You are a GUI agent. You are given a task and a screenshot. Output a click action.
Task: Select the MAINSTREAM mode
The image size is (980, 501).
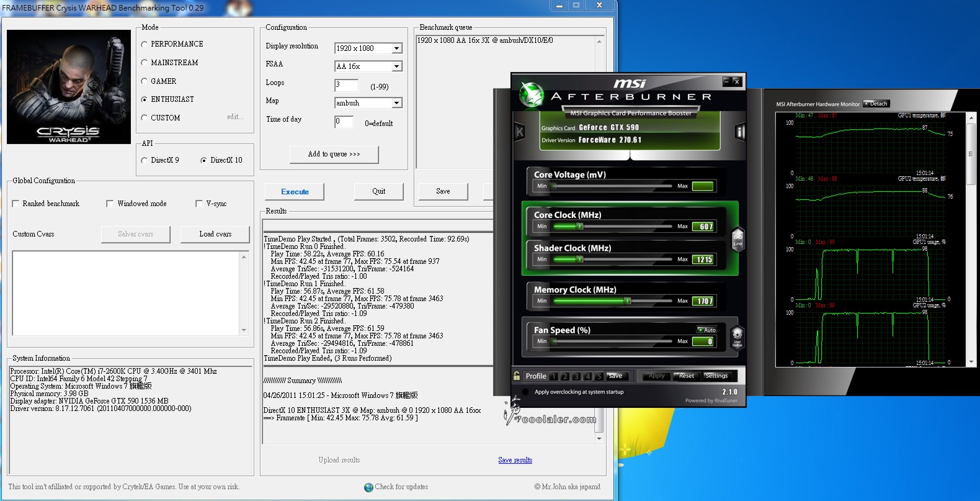click(x=144, y=63)
